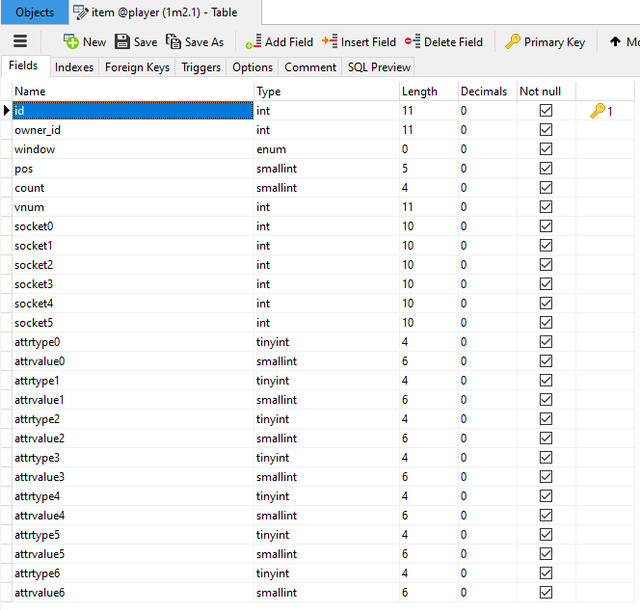Select the socket3 field name
The width and height of the screenshot is (640, 610).
[33, 284]
